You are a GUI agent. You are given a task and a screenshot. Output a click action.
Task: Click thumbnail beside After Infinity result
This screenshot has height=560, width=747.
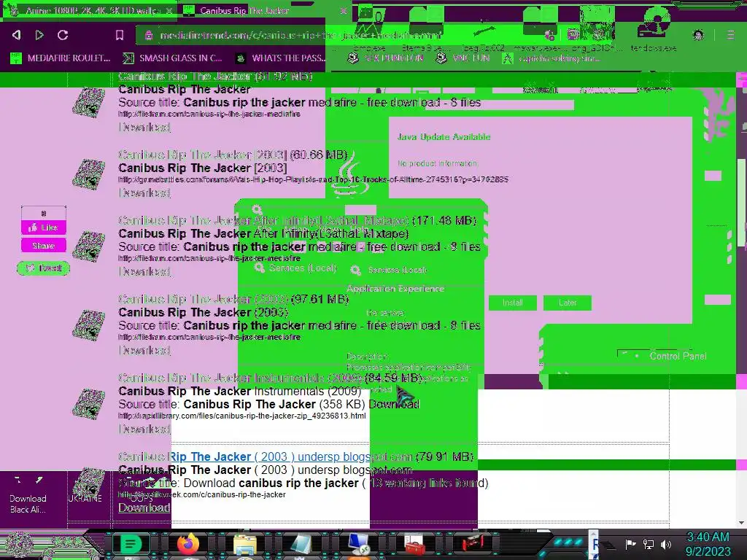(88, 246)
